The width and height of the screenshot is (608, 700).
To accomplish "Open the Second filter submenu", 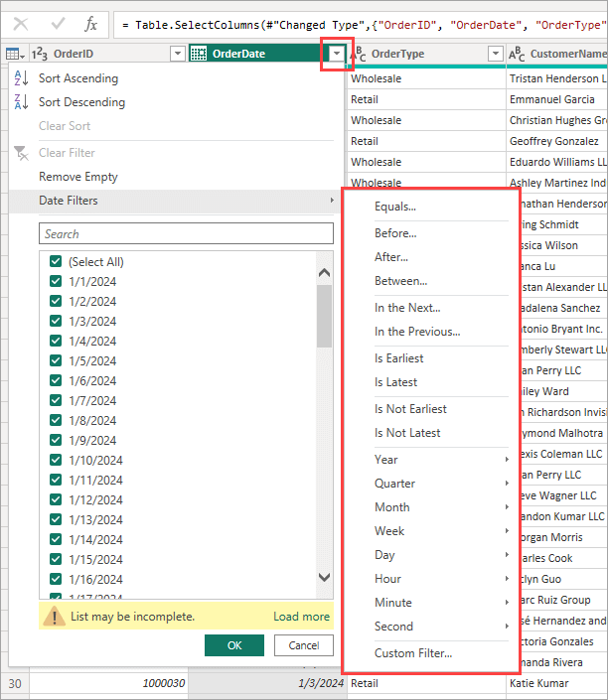I will tap(441, 626).
